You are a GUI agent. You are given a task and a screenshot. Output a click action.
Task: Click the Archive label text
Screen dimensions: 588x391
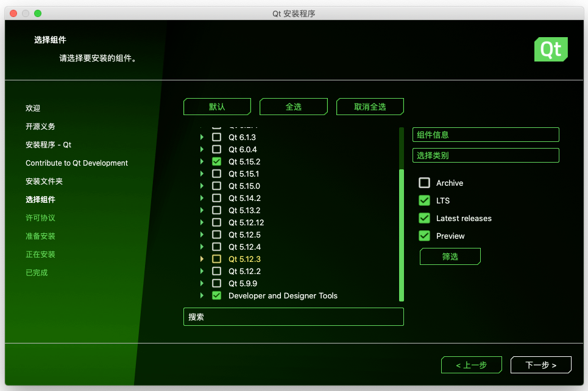[450, 183]
